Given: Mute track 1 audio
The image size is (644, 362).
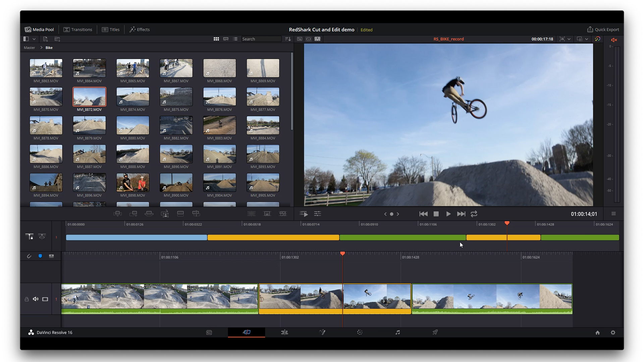Looking at the screenshot, I should click(x=36, y=299).
